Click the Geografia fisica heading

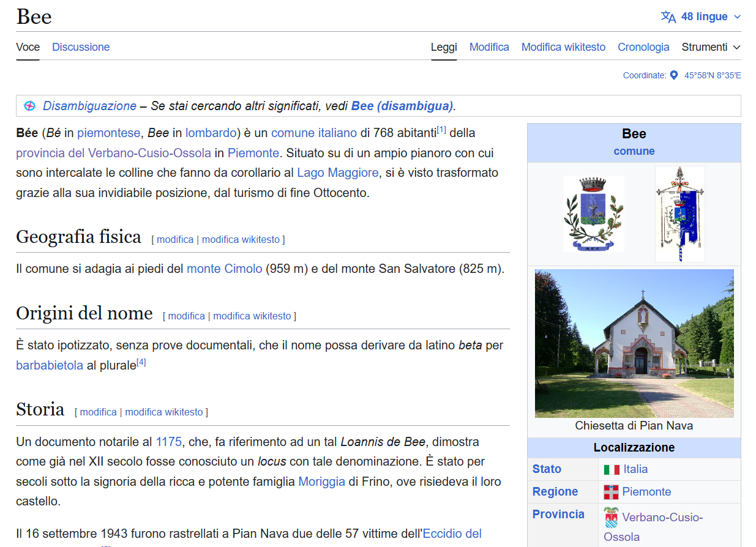78,236
